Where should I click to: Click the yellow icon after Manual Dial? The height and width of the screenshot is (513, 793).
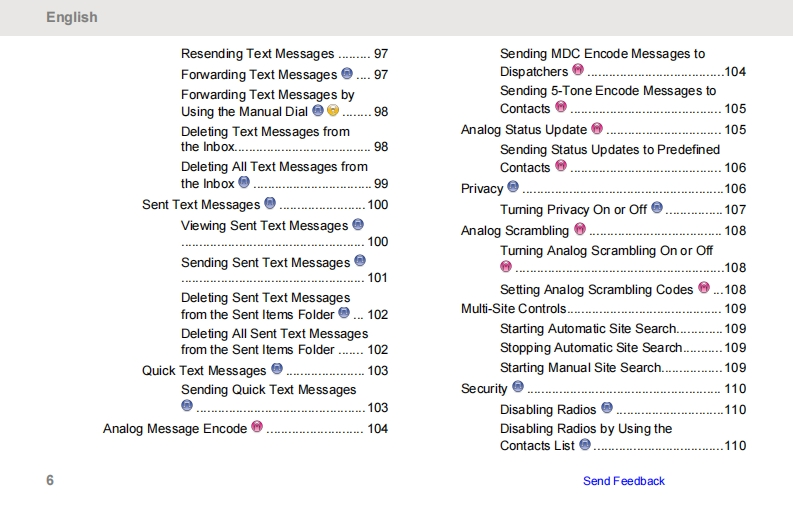pyautogui.click(x=333, y=111)
